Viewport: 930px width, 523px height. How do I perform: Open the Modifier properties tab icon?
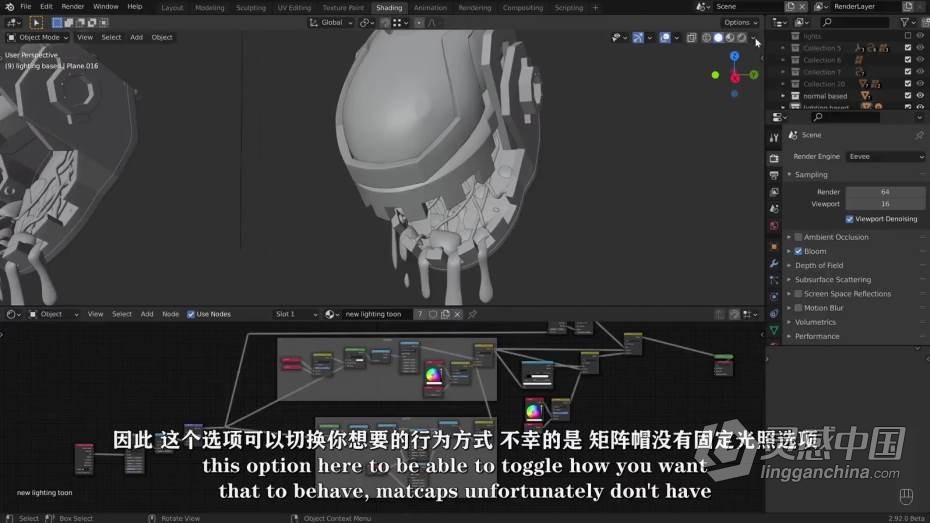point(774,263)
